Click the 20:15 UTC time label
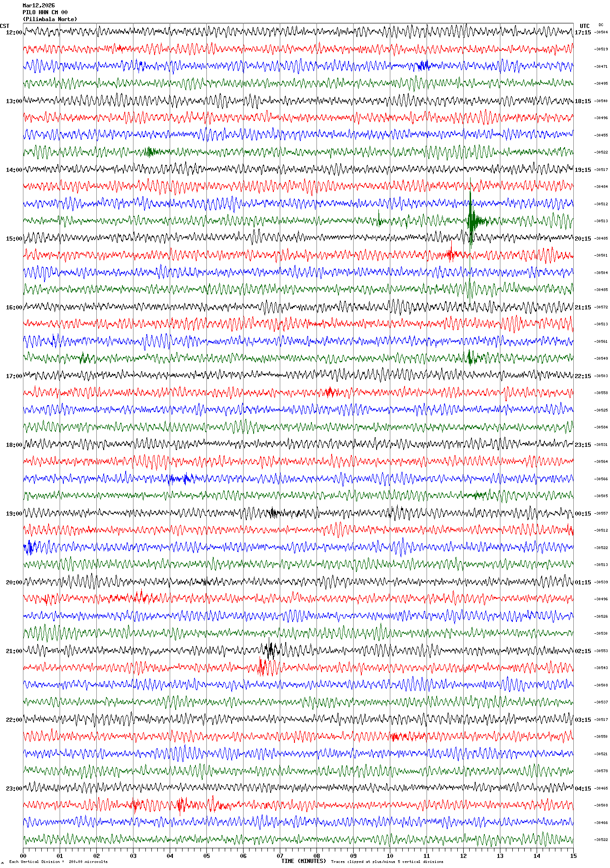This screenshot has width=610, height=868. point(582,239)
